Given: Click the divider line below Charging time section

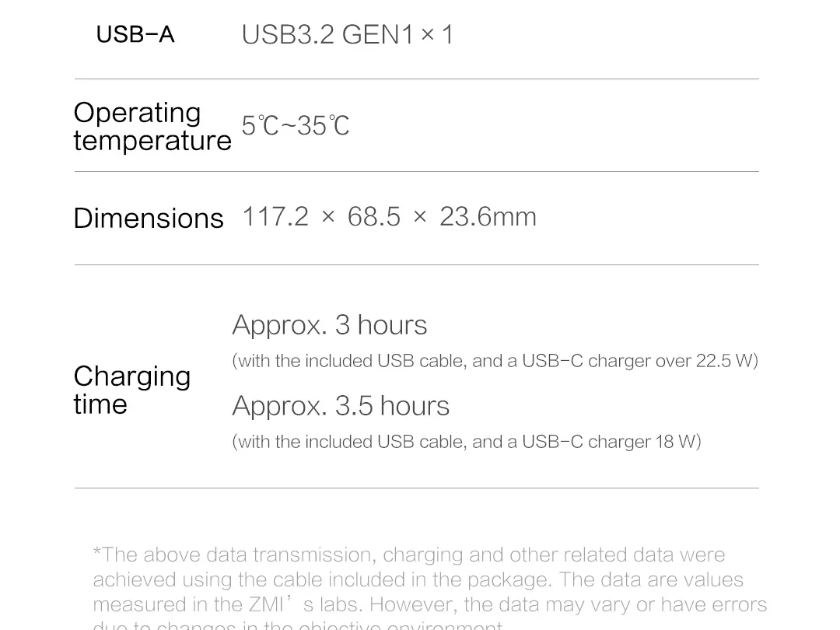Looking at the screenshot, I should point(416,488).
